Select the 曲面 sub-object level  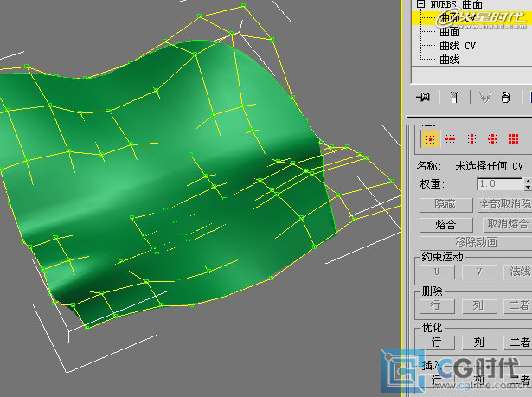pyautogui.click(x=450, y=32)
